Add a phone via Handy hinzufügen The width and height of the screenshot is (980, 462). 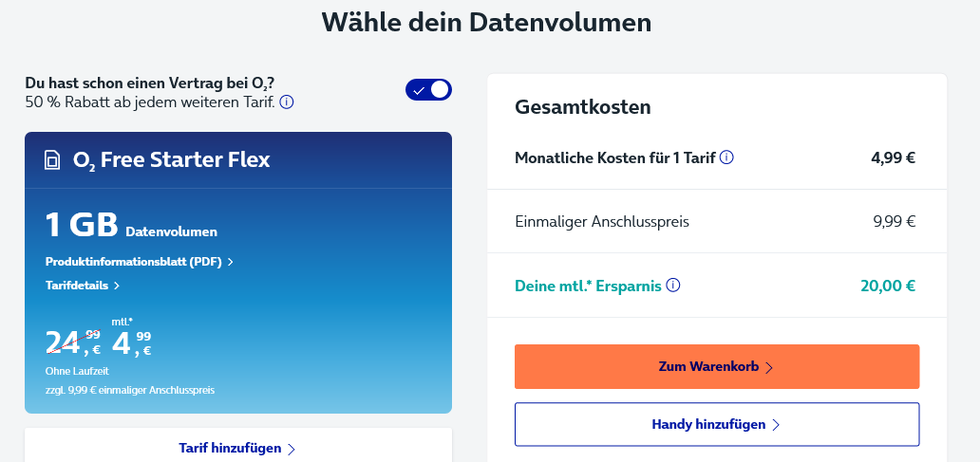coord(717,425)
